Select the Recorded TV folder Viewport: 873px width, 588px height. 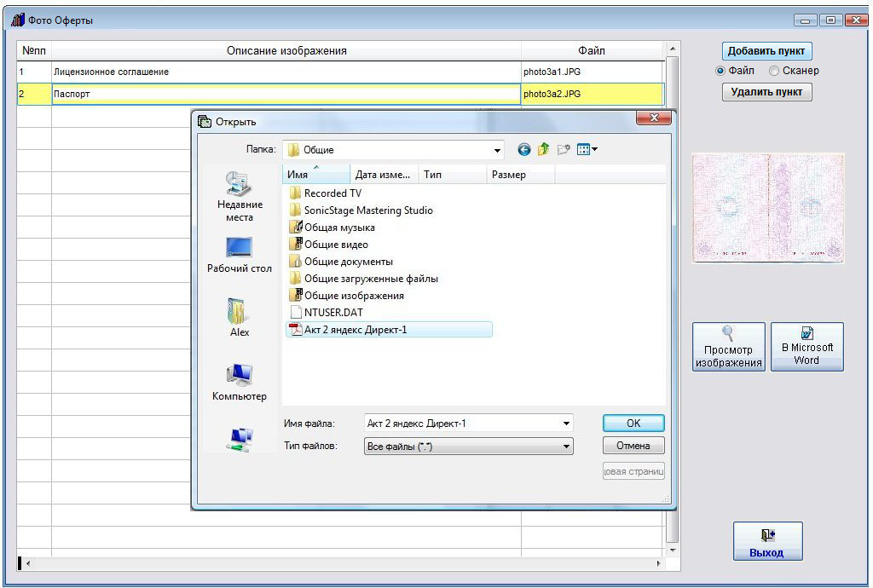tap(325, 193)
